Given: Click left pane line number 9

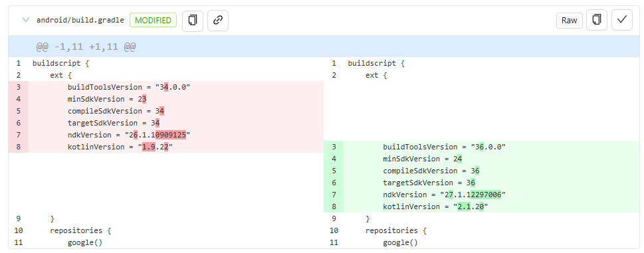Looking at the screenshot, I should 19,218.
